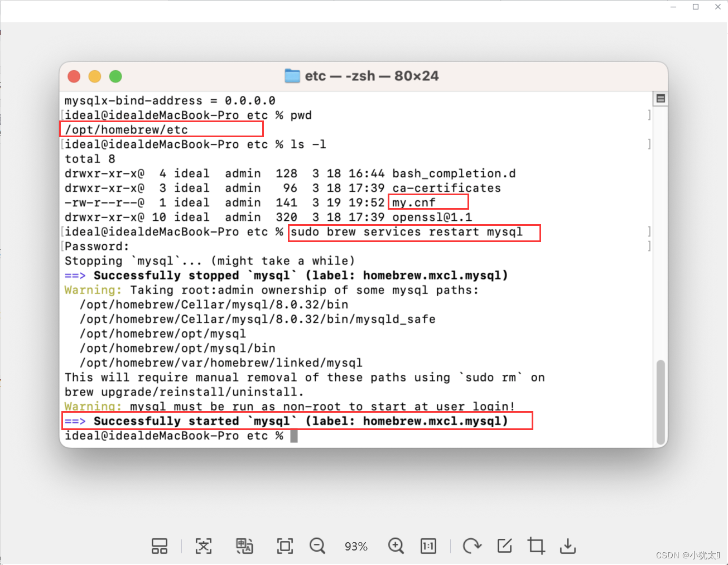Click the path ending in 'mysqld_safe'
This screenshot has width=728, height=565.
click(x=258, y=320)
